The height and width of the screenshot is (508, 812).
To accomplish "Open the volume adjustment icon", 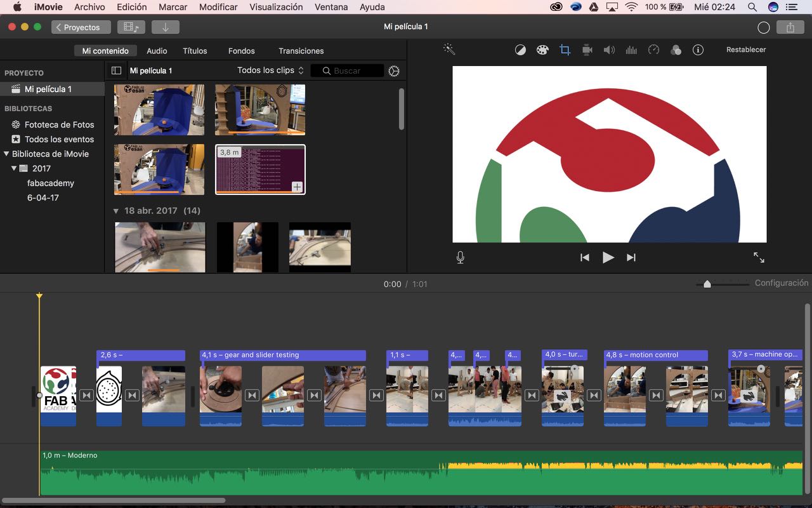I will (609, 50).
